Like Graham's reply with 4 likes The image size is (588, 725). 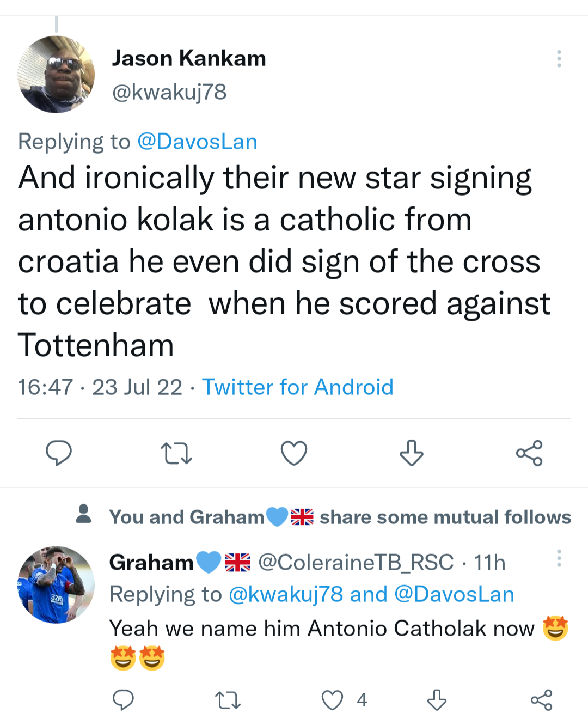click(333, 700)
